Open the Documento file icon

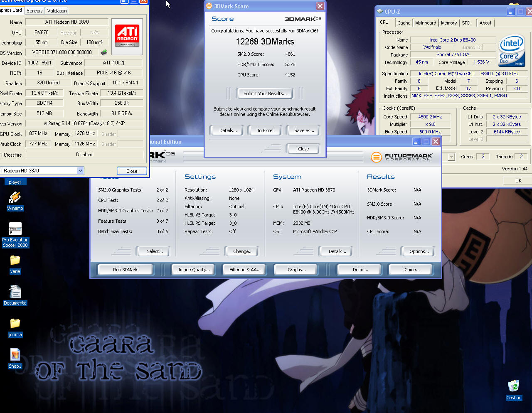pos(15,292)
